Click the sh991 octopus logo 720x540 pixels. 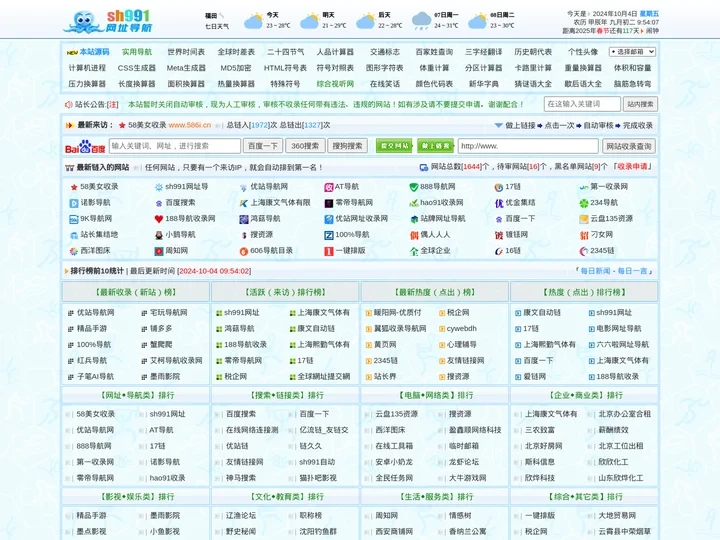pos(108,22)
